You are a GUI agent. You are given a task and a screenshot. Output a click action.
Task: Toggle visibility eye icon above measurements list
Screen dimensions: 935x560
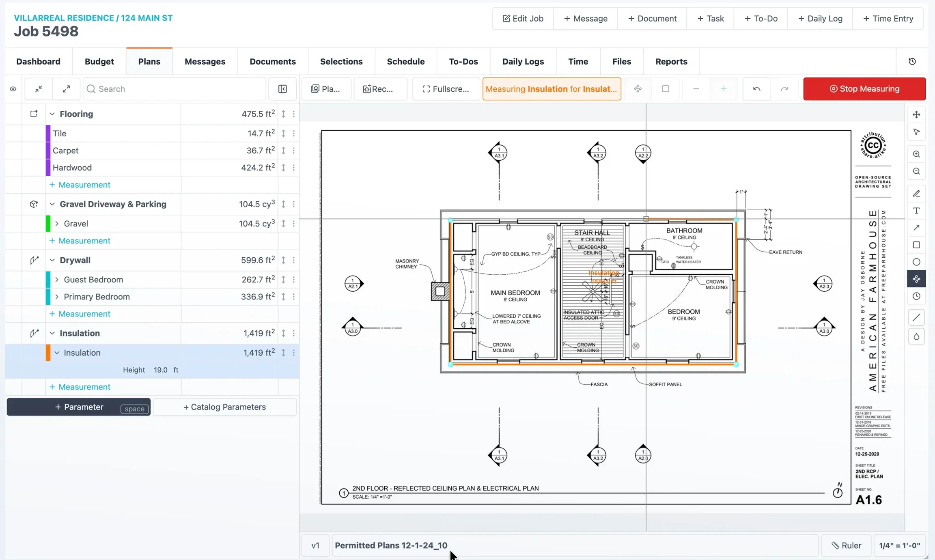pos(13,89)
